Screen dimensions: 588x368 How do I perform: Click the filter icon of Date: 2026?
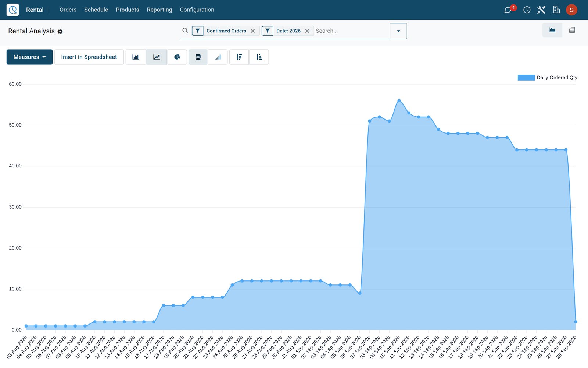click(268, 31)
